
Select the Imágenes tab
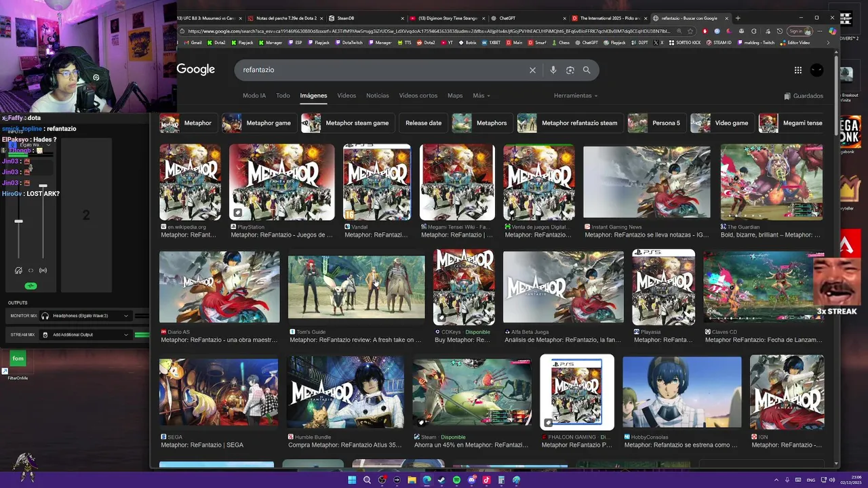coord(313,96)
